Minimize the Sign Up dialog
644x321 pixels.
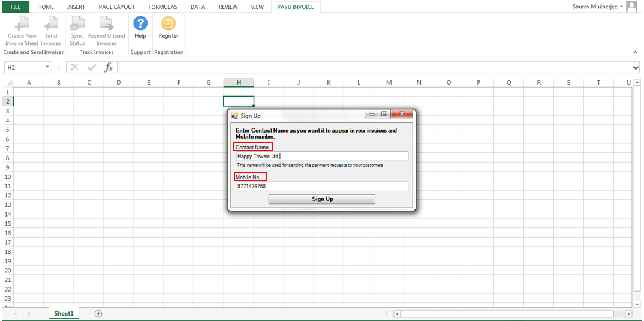371,114
